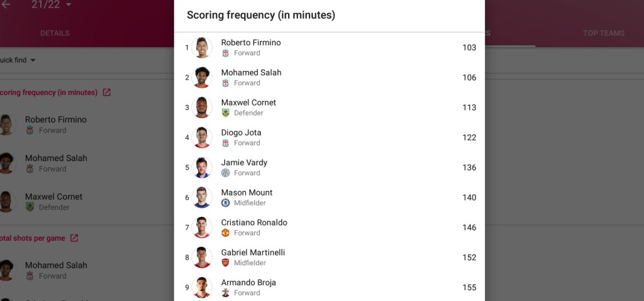
Task: Click Mohamed Salah's photo in the dialog
Action: [202, 78]
